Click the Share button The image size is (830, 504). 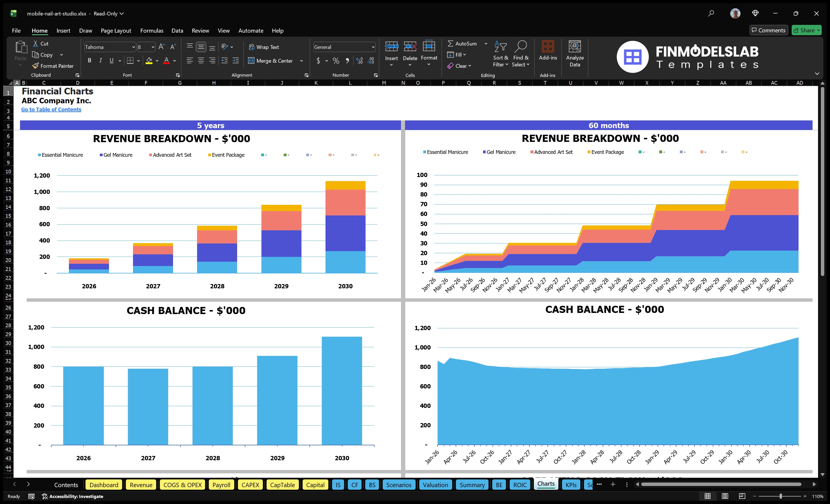click(x=807, y=30)
